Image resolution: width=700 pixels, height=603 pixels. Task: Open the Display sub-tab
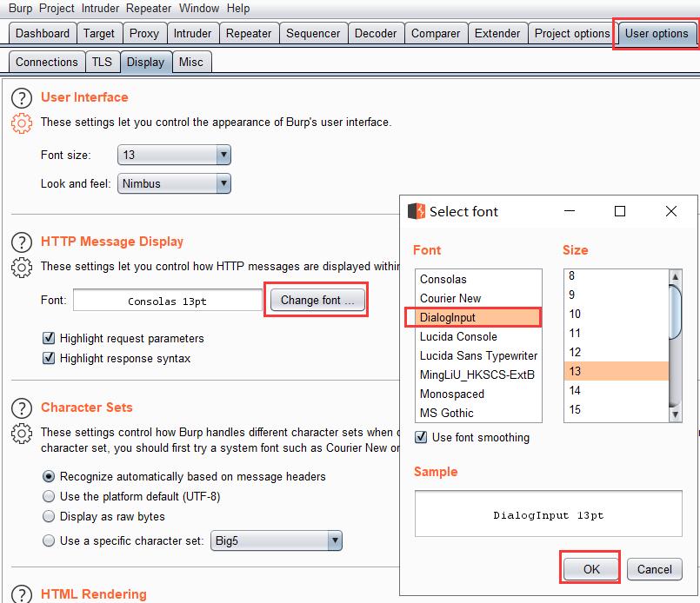(x=145, y=62)
